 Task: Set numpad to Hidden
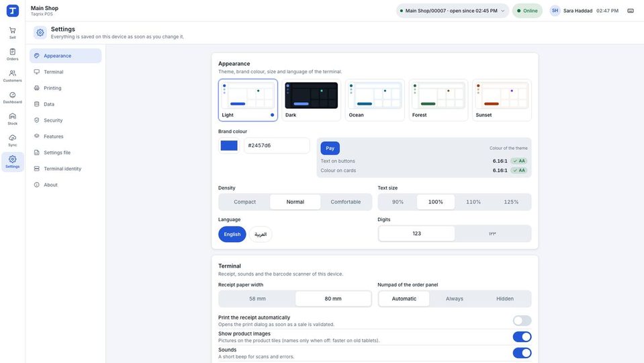(x=505, y=299)
